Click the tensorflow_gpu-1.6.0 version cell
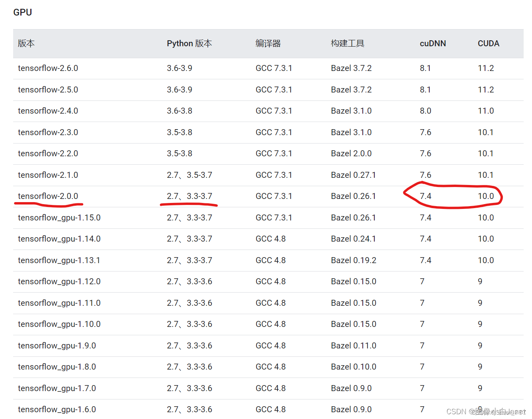The image size is (532, 419). (x=57, y=409)
